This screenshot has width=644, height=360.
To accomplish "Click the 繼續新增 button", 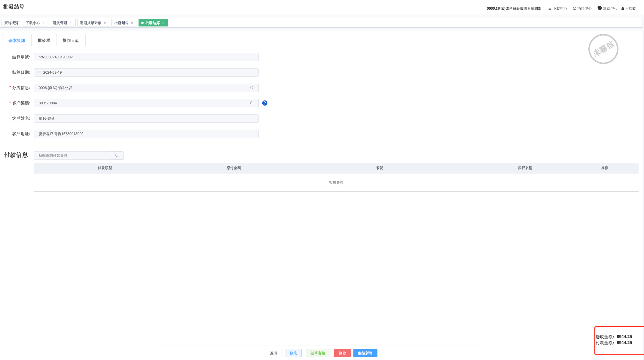I will point(365,353).
